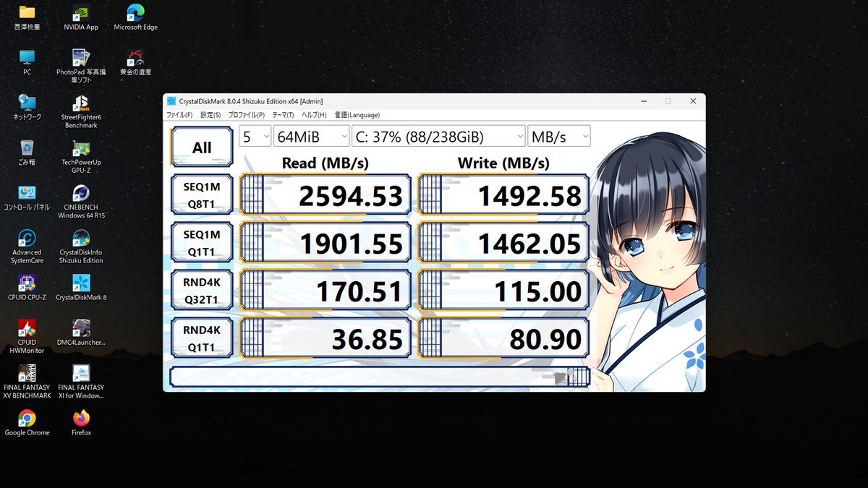Run all benchmarks with the All button

pos(202,147)
